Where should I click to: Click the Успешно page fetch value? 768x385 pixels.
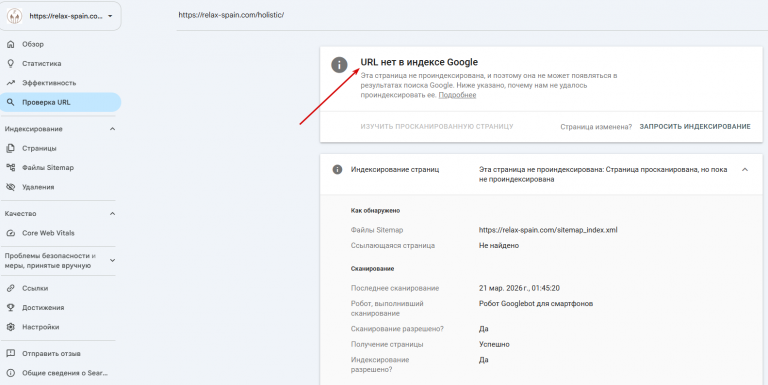[494, 344]
